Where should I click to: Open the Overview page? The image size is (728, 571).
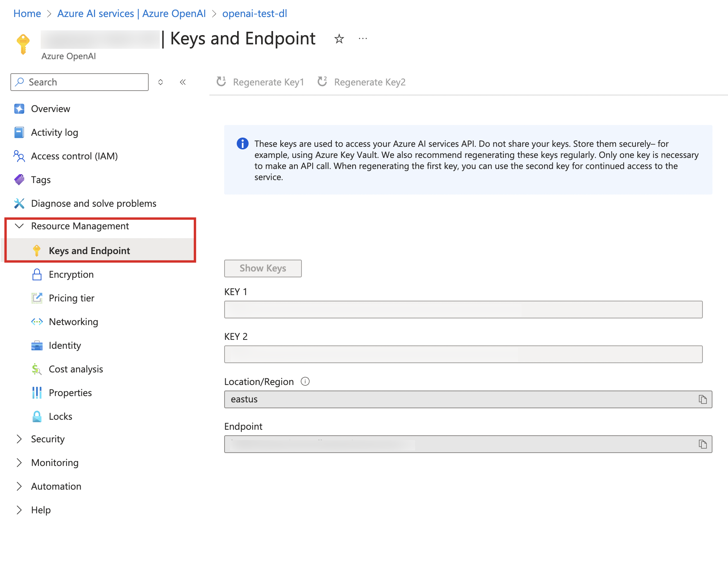pos(51,109)
